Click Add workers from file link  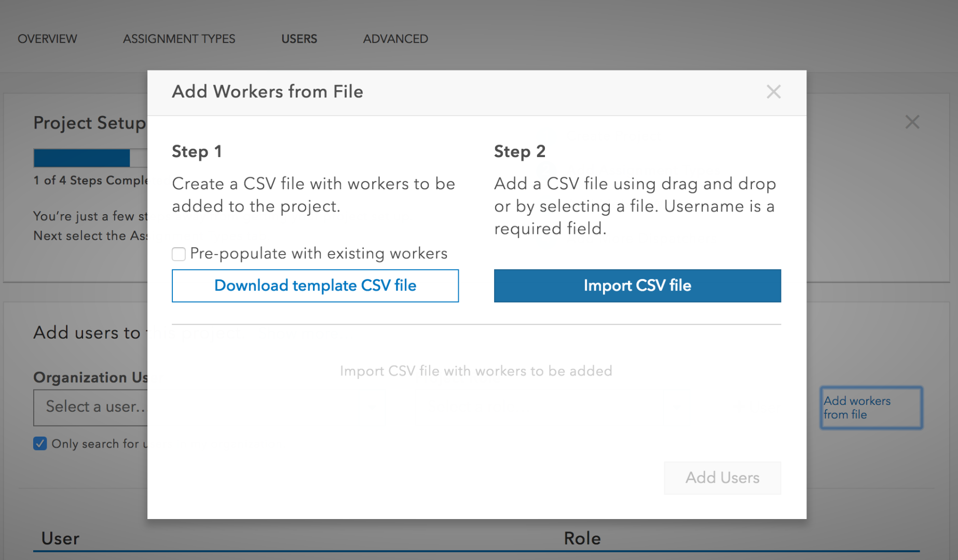(870, 408)
